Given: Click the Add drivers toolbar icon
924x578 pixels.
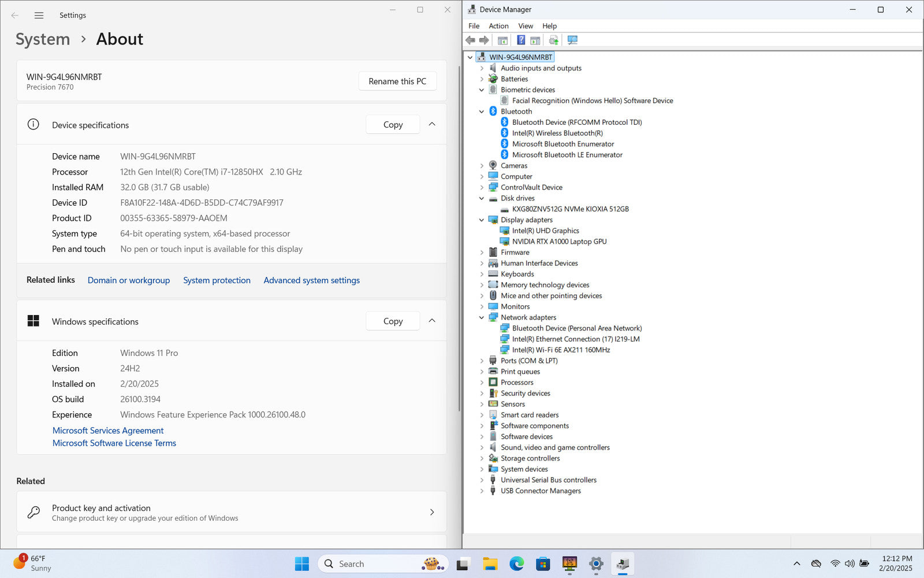Looking at the screenshot, I should (554, 40).
